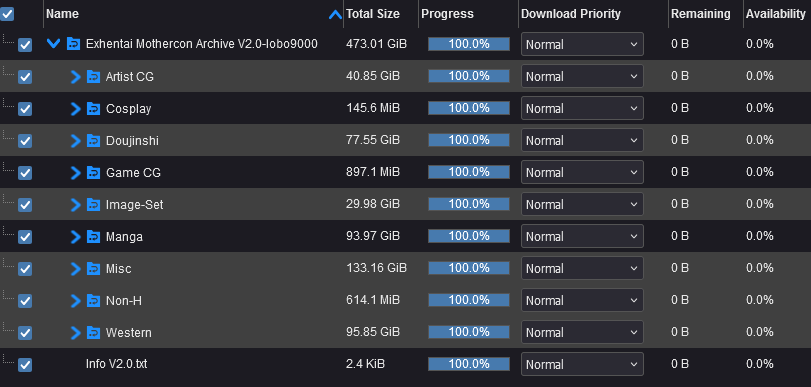
Task: Uncheck the Game CG checkbox
Action: pyautogui.click(x=25, y=173)
